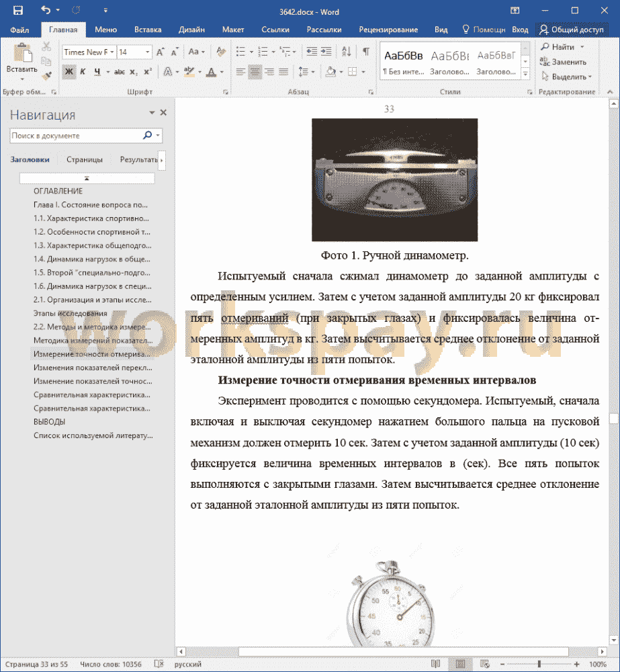Open the Рецензирование ribbon tab
Image resolution: width=620 pixels, height=672 pixels.
(x=388, y=30)
